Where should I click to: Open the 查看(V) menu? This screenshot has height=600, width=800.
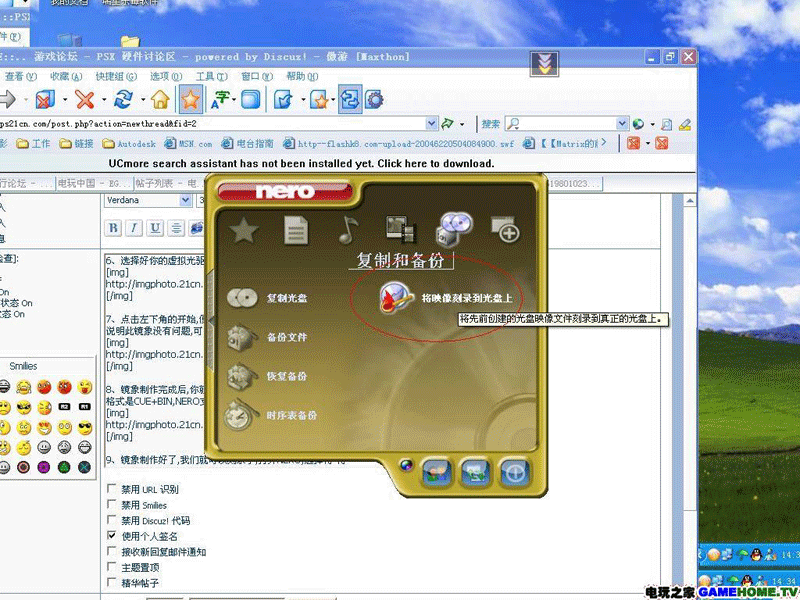(x=20, y=77)
